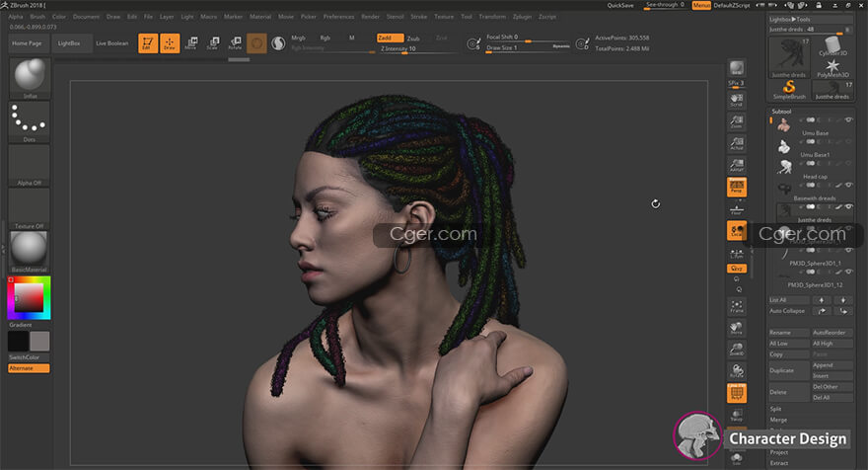The image size is (868, 470).
Task: Click the BPR render icon
Action: [737, 68]
